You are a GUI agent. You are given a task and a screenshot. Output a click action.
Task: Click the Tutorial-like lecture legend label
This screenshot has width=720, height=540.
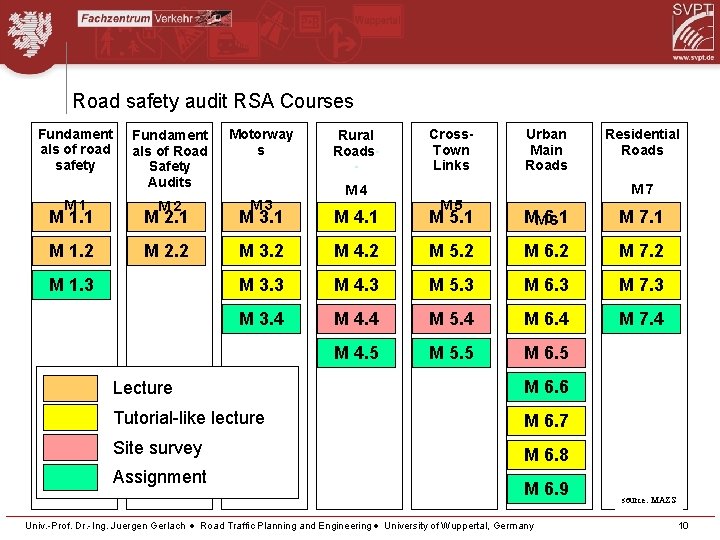189,418
